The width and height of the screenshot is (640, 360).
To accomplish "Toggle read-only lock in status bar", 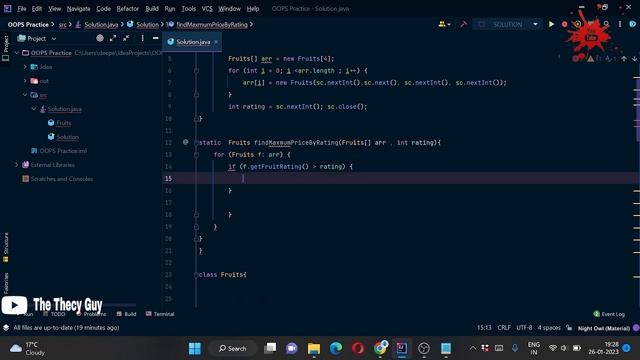I will pyautogui.click(x=569, y=328).
